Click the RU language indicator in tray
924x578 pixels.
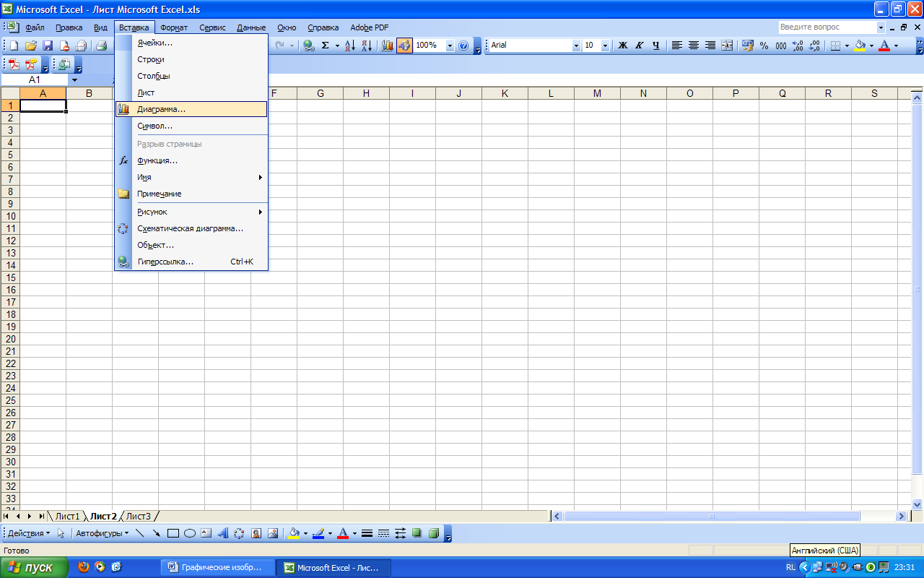[790, 567]
